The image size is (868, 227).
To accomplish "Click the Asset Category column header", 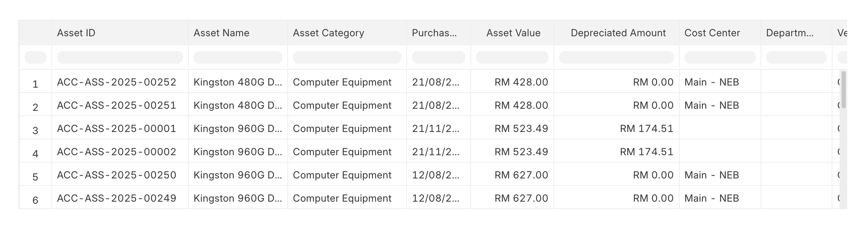I will pyautogui.click(x=328, y=33).
